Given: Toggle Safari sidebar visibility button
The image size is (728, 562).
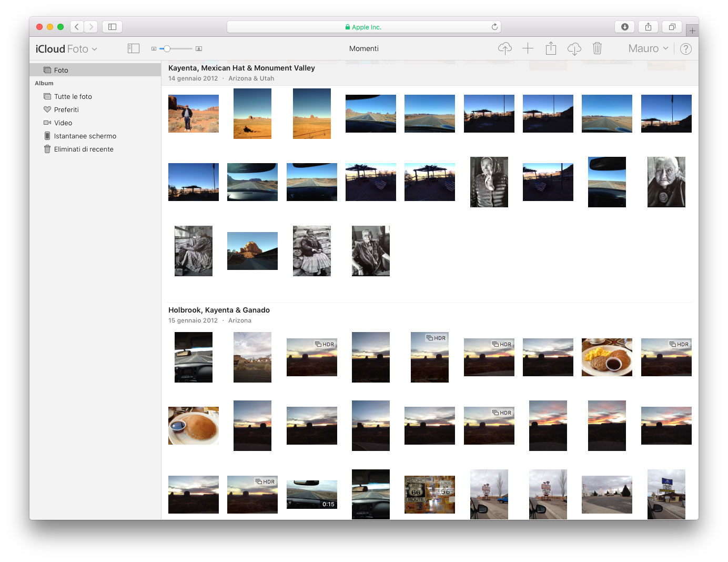Looking at the screenshot, I should click(x=112, y=27).
